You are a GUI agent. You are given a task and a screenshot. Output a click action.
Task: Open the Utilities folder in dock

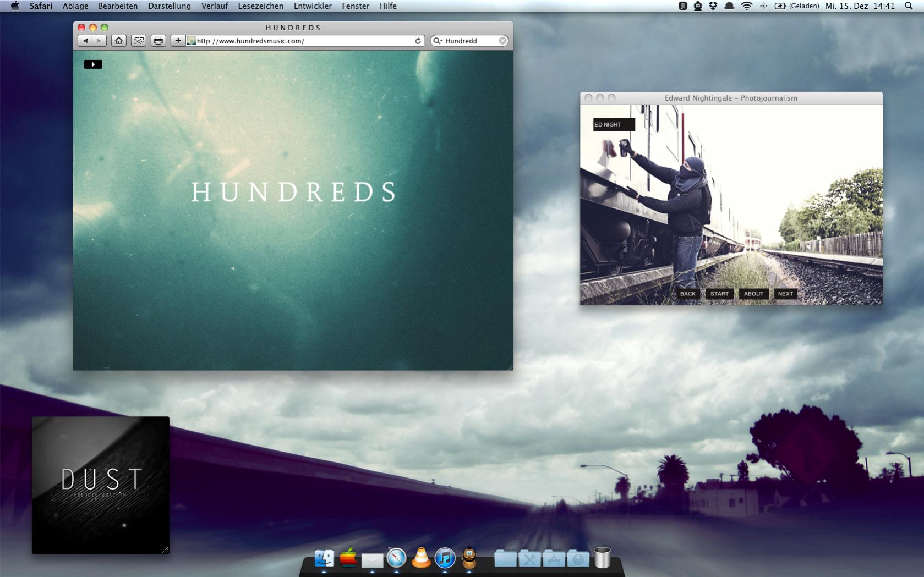coord(529,558)
